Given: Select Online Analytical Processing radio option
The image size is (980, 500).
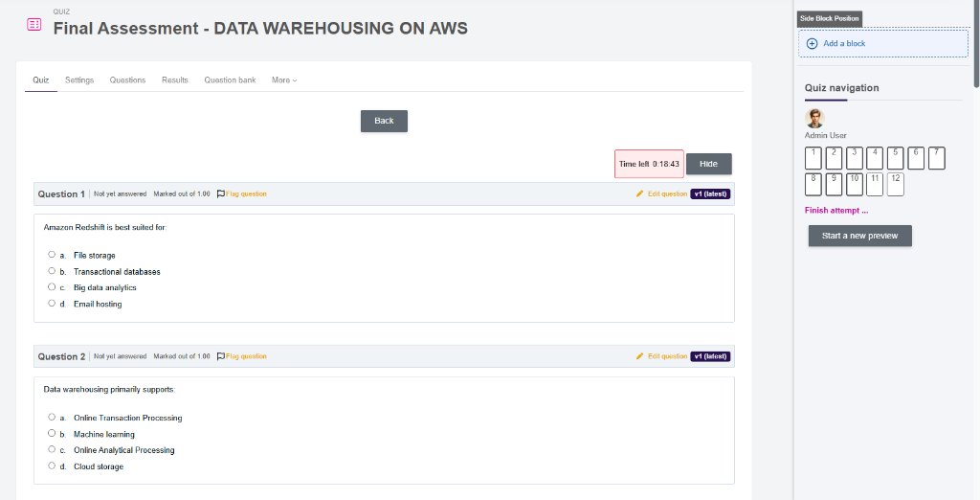Looking at the screenshot, I should [52, 449].
